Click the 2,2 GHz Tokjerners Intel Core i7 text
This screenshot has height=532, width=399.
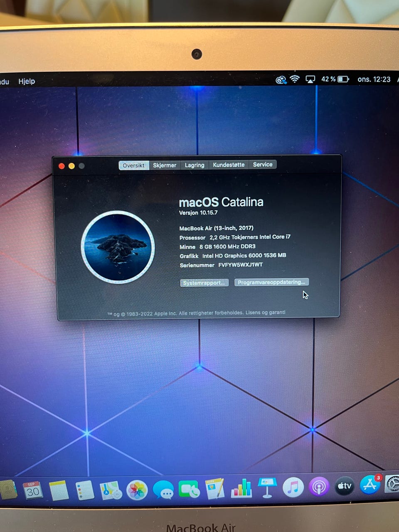click(x=250, y=237)
